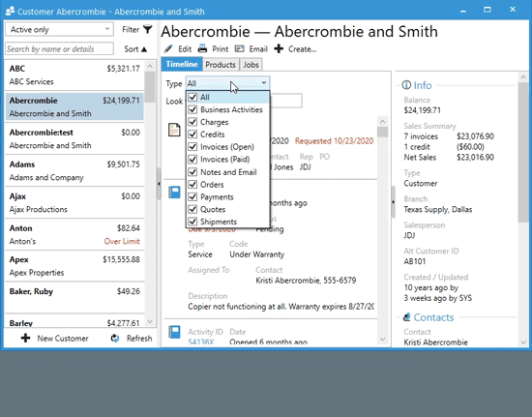Screen dimensions: 532x417
Task: Click the first blue activity notebook icon
Action: (x=174, y=192)
